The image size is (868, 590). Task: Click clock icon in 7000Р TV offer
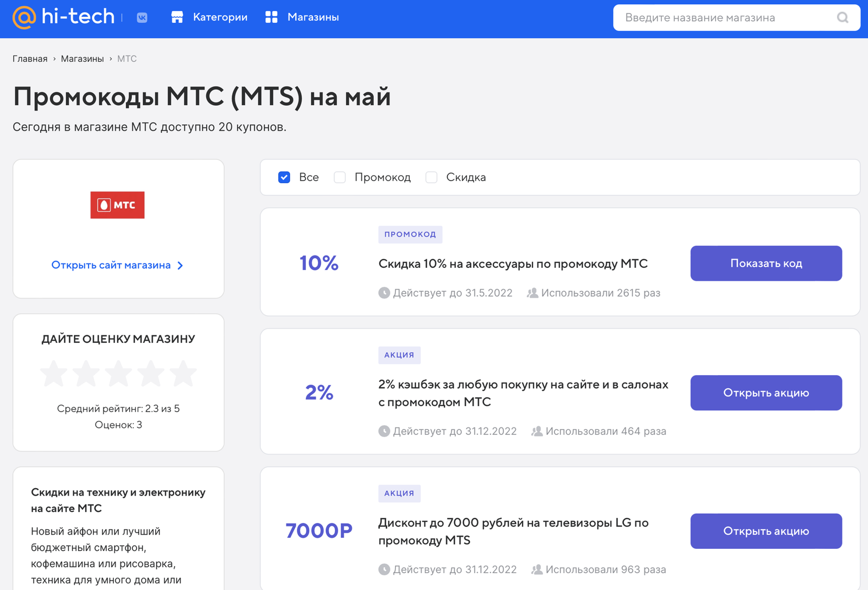(x=384, y=569)
